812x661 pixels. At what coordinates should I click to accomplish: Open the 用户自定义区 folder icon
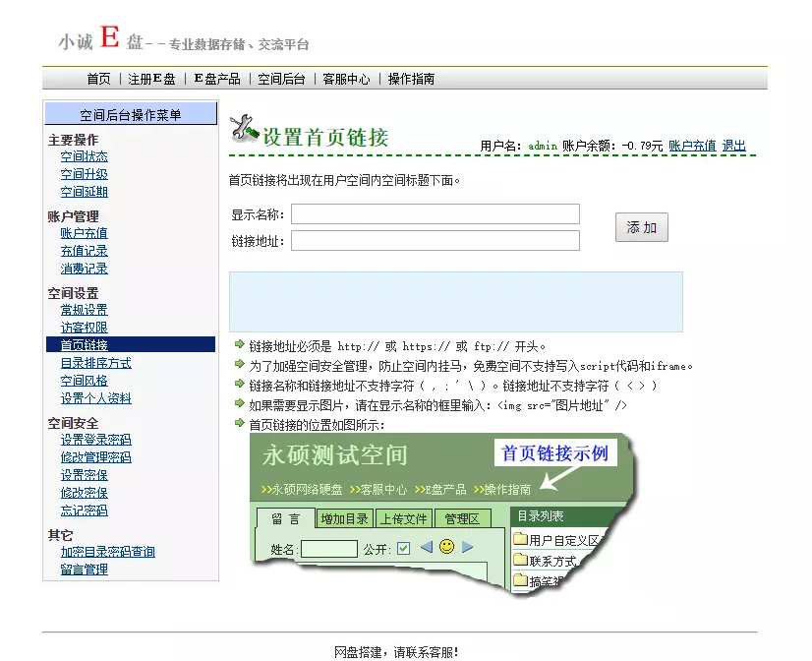coord(519,538)
